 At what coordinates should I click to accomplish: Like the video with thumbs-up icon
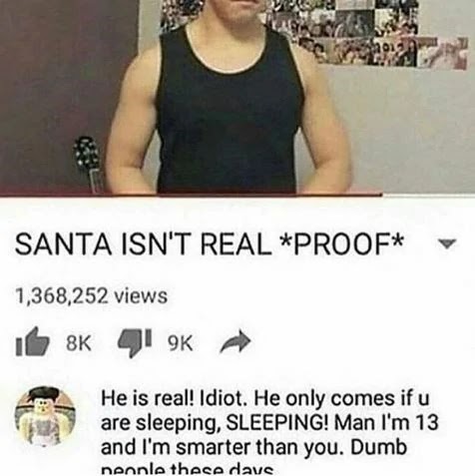click(x=33, y=341)
